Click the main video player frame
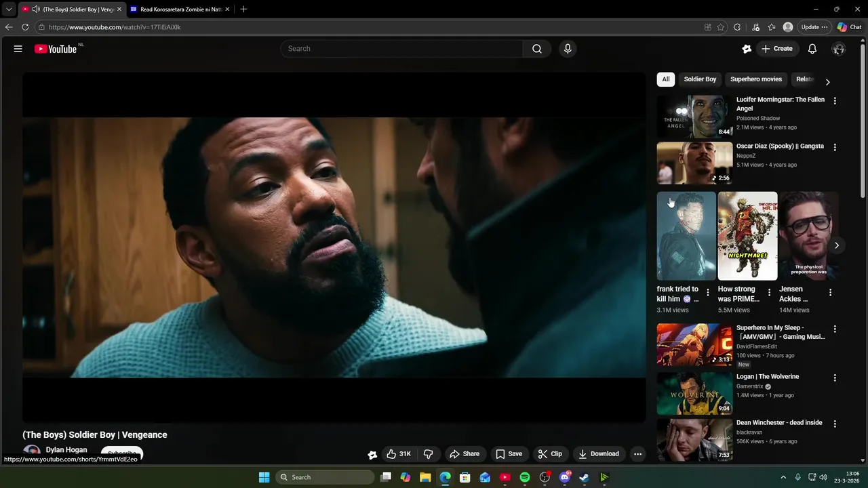This screenshot has height=488, width=868. [334, 247]
